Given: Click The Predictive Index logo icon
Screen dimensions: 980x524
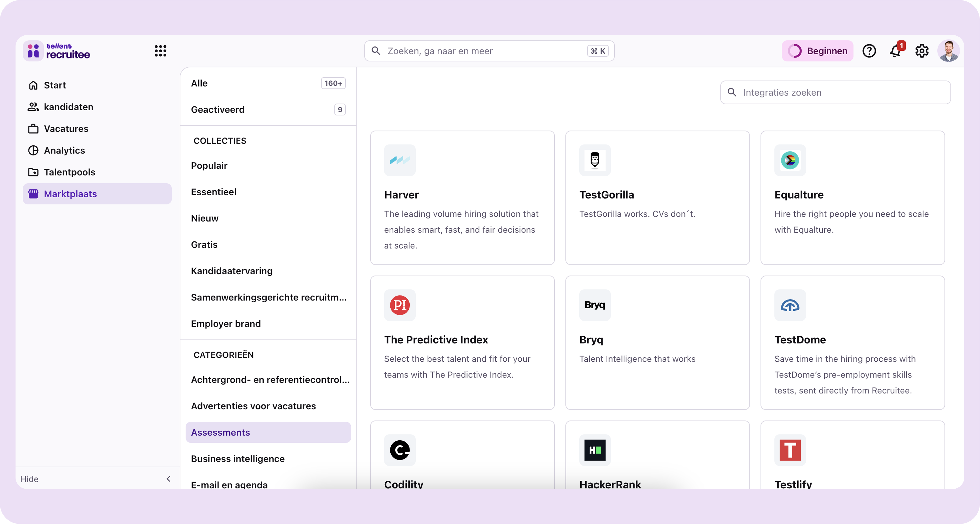Looking at the screenshot, I should point(399,305).
